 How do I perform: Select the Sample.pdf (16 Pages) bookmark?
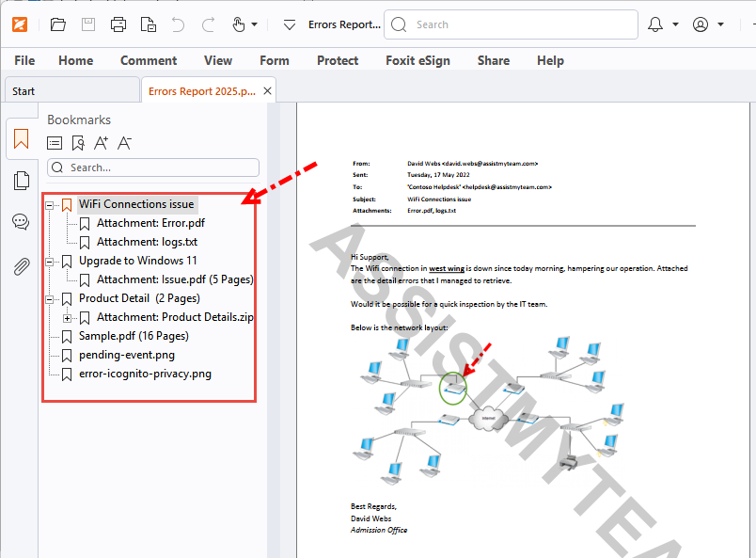(133, 336)
